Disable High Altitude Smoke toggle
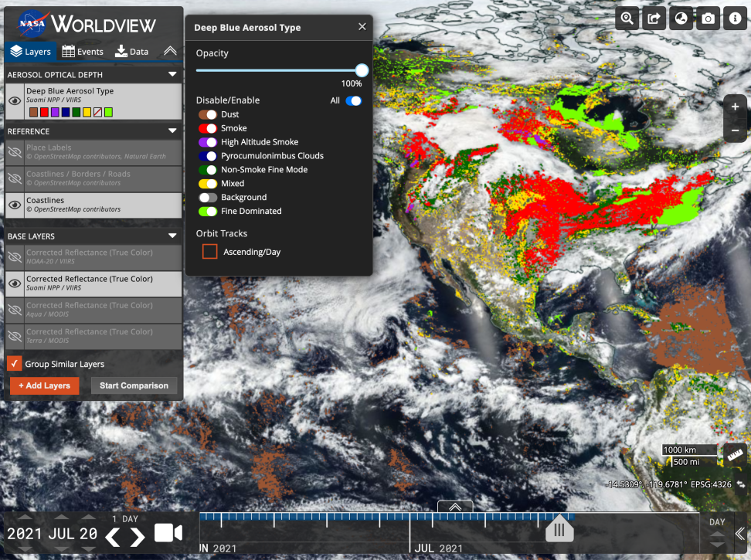 click(207, 142)
